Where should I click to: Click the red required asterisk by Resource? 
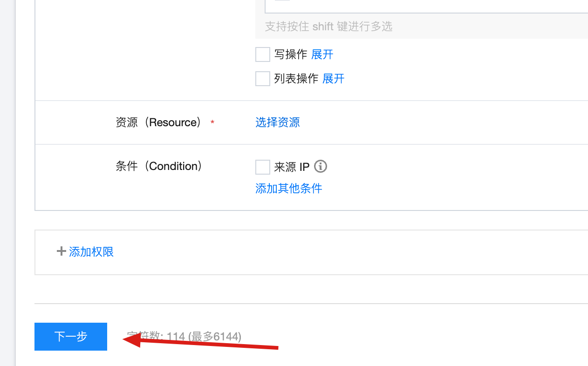tap(212, 122)
